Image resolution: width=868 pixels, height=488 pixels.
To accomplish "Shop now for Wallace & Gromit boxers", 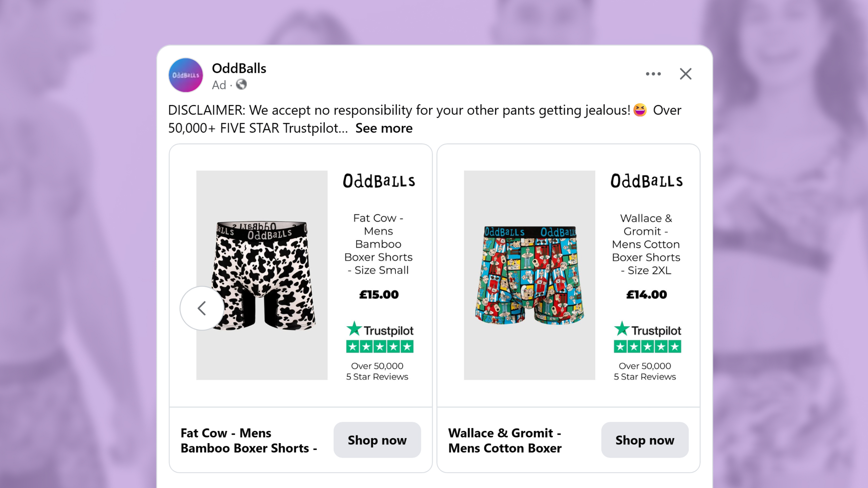I will pyautogui.click(x=645, y=440).
